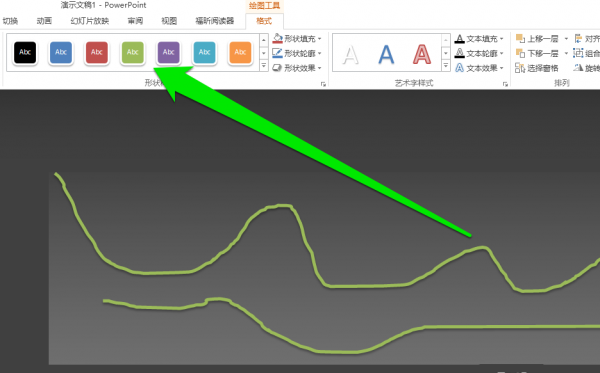600x373 pixels.
Task: Click the 形状效果 icon
Action: (x=277, y=68)
